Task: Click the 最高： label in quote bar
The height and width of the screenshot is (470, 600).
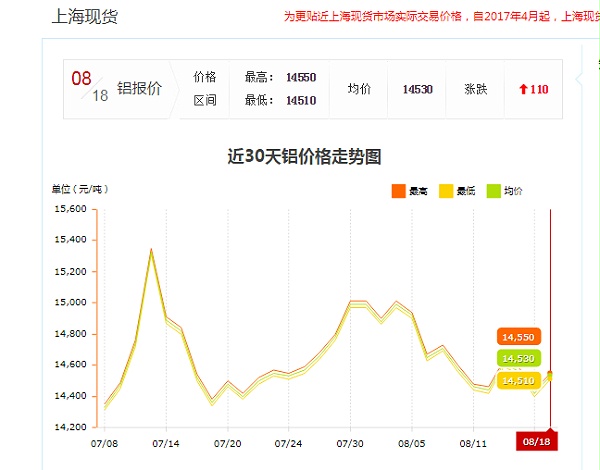Action: pos(259,77)
